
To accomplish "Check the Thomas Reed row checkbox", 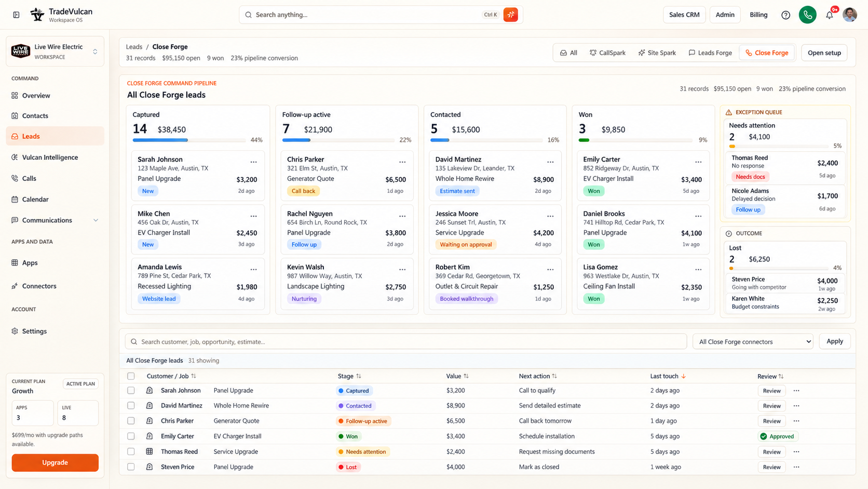I will tap(131, 452).
